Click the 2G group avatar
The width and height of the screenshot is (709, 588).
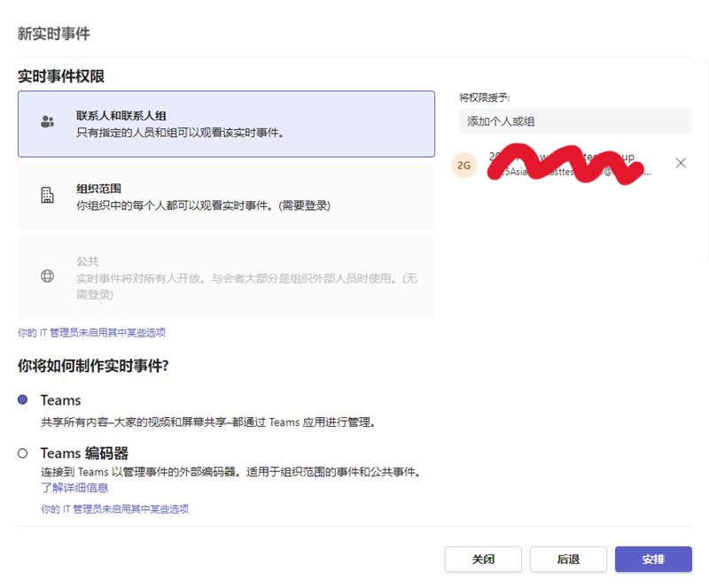[464, 166]
